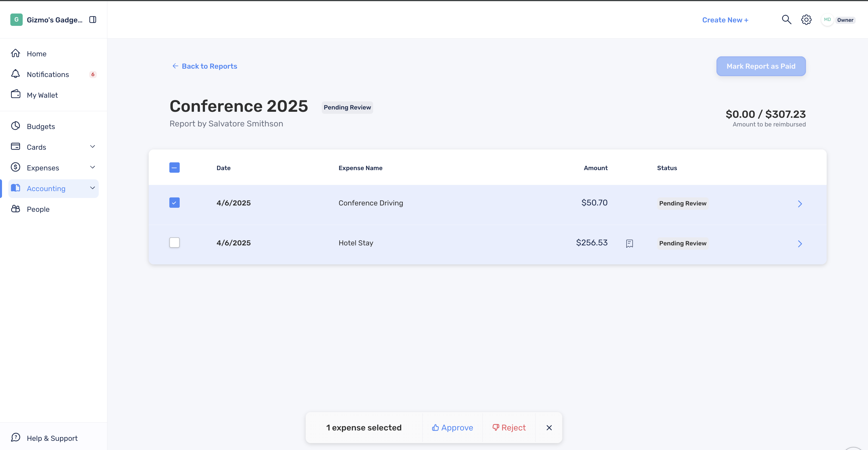Click the Expenses dollar icon
The image size is (868, 450).
tap(15, 167)
